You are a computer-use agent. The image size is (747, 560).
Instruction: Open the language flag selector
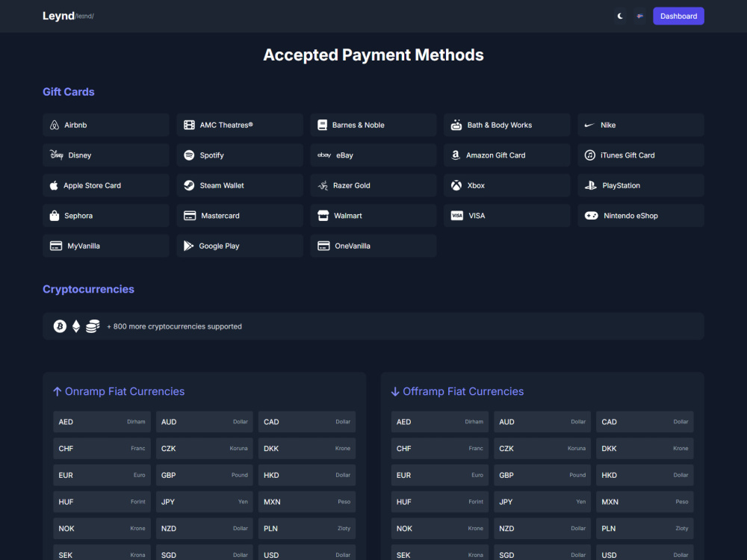click(640, 16)
